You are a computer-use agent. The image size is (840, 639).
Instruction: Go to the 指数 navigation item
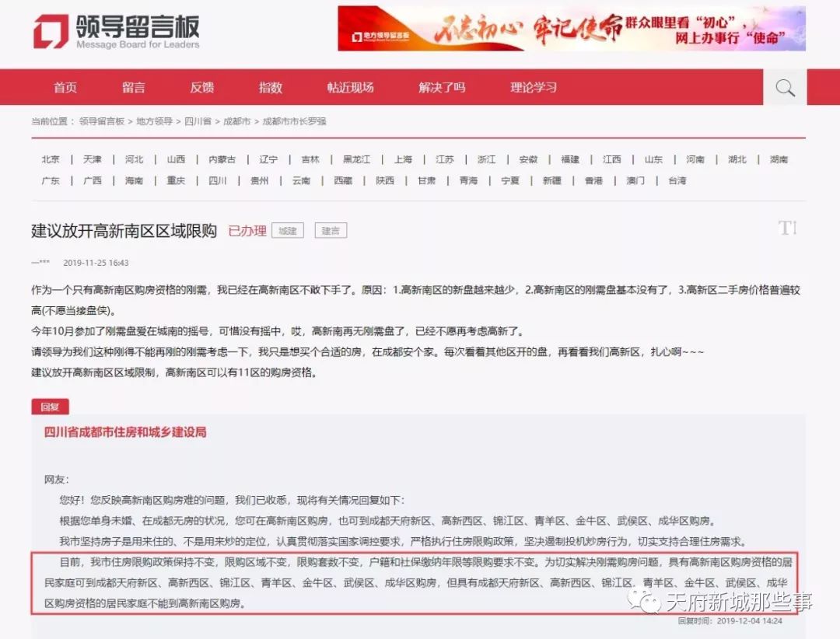(271, 88)
